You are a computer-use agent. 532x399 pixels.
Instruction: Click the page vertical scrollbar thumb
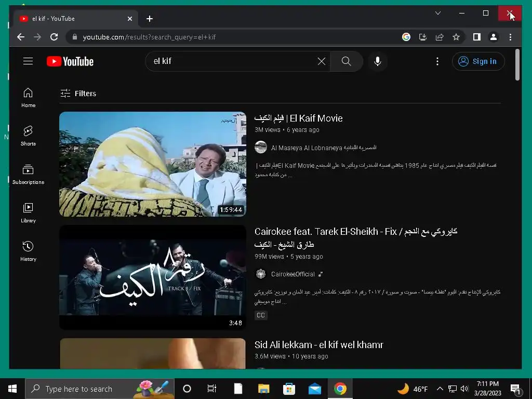point(517,64)
